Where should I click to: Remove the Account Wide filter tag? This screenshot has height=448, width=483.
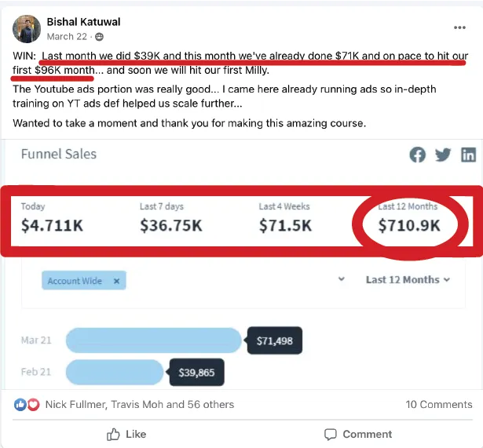pos(116,281)
